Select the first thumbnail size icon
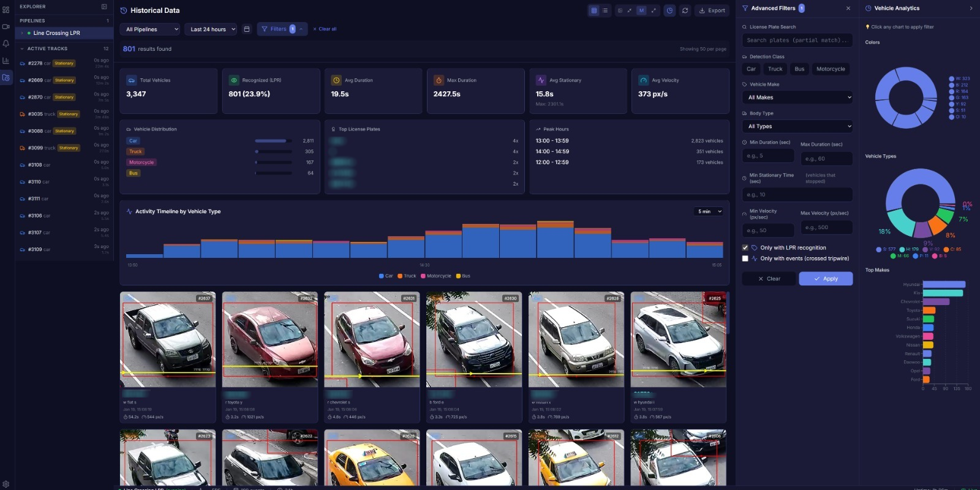 (x=620, y=10)
